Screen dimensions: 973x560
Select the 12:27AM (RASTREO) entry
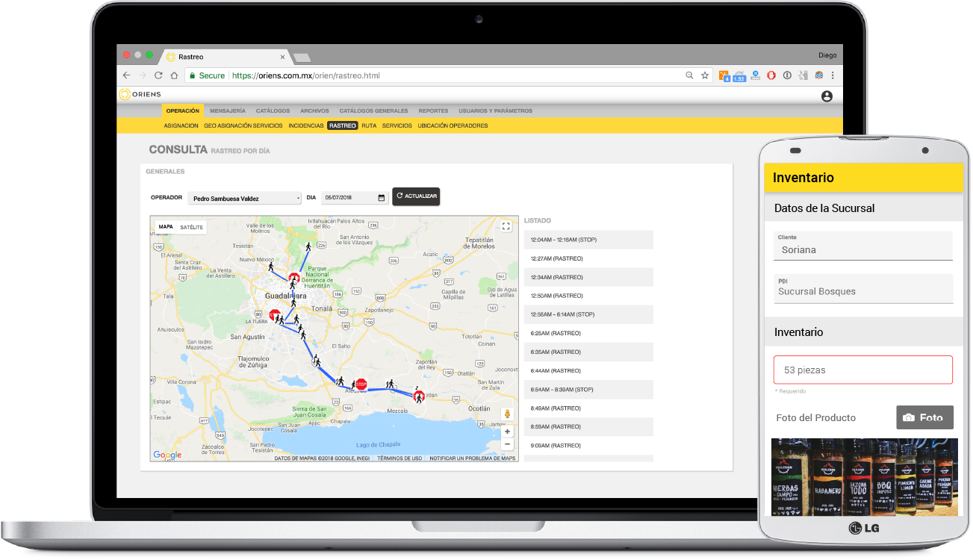point(588,258)
